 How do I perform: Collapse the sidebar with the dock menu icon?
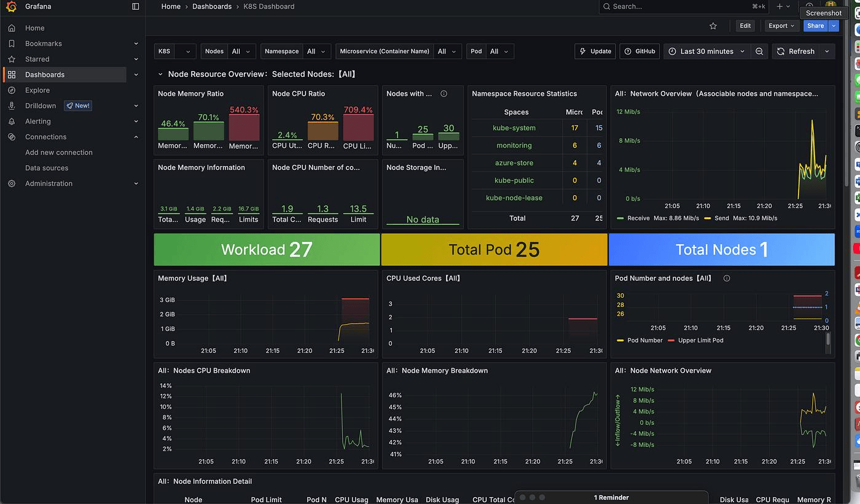coord(136,7)
